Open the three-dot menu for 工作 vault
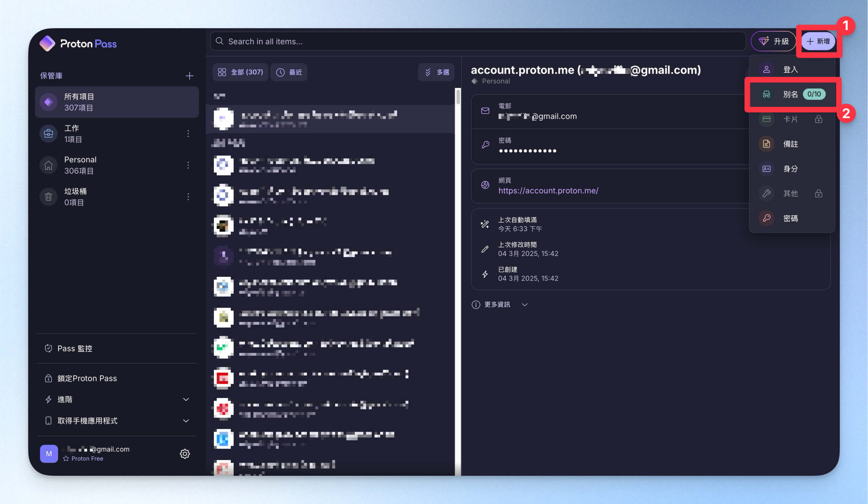Image resolution: width=868 pixels, height=504 pixels. 188,134
